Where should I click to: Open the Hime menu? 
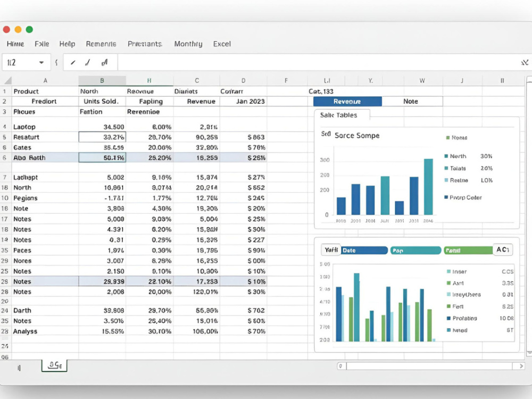[x=15, y=44]
